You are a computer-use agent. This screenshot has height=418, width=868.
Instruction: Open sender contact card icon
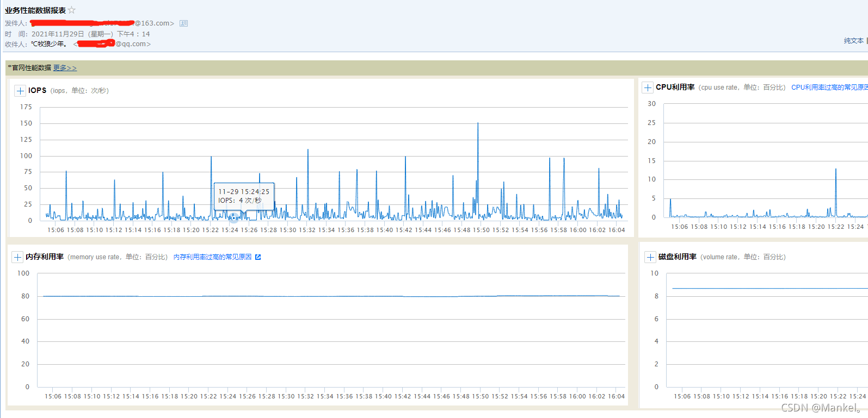[184, 23]
